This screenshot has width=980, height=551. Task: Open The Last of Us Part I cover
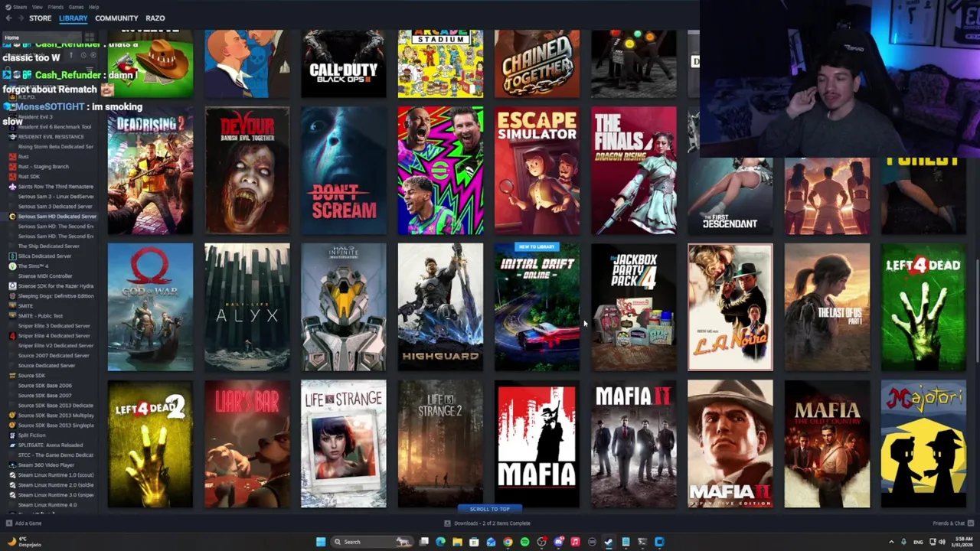(827, 307)
